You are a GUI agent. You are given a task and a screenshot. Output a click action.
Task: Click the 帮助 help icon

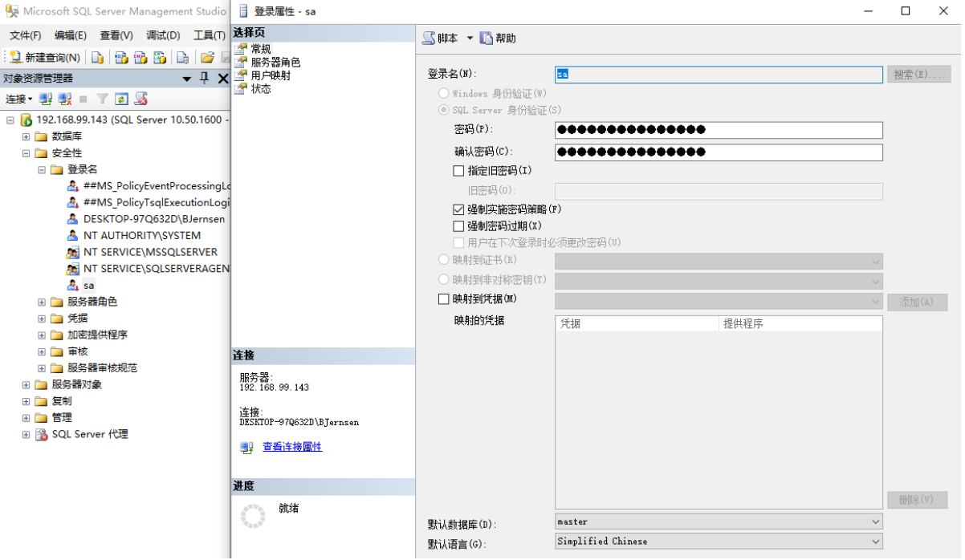[x=487, y=38]
